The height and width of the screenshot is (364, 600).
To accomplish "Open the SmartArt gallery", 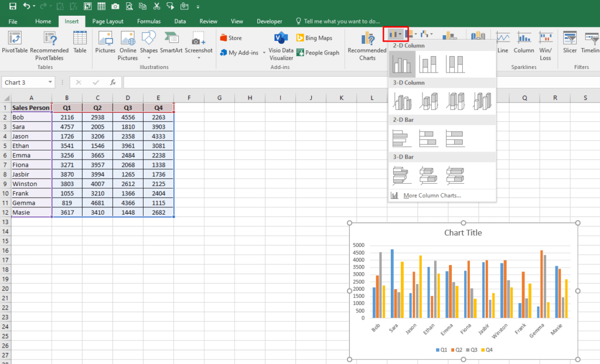I will point(171,42).
